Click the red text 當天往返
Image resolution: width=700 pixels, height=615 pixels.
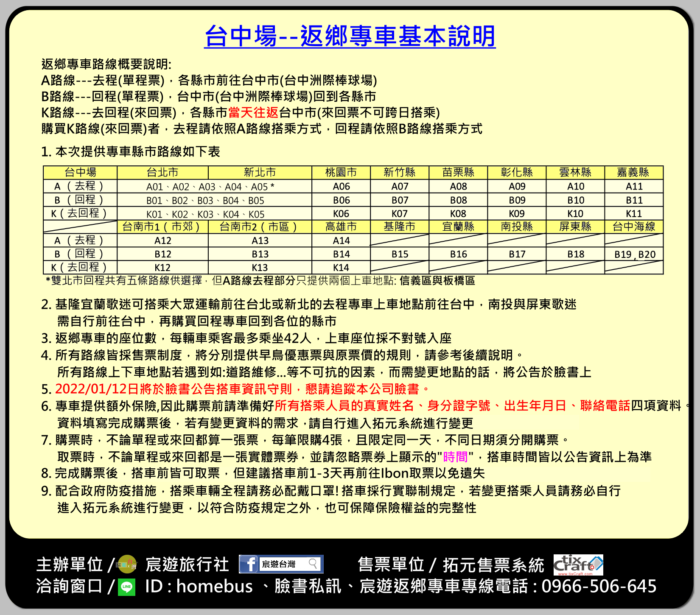click(x=253, y=112)
